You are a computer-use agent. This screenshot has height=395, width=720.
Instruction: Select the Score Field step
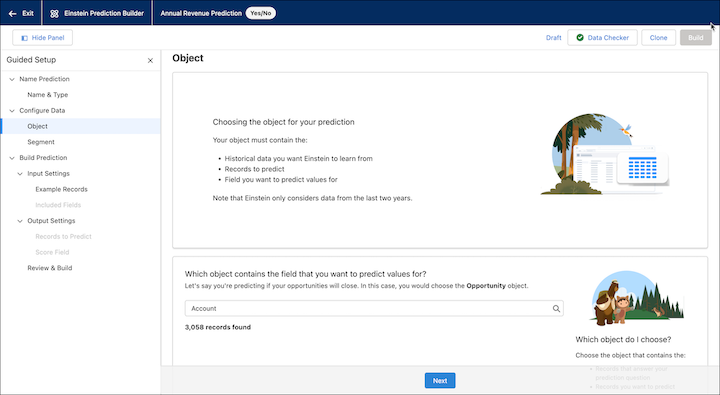52,252
